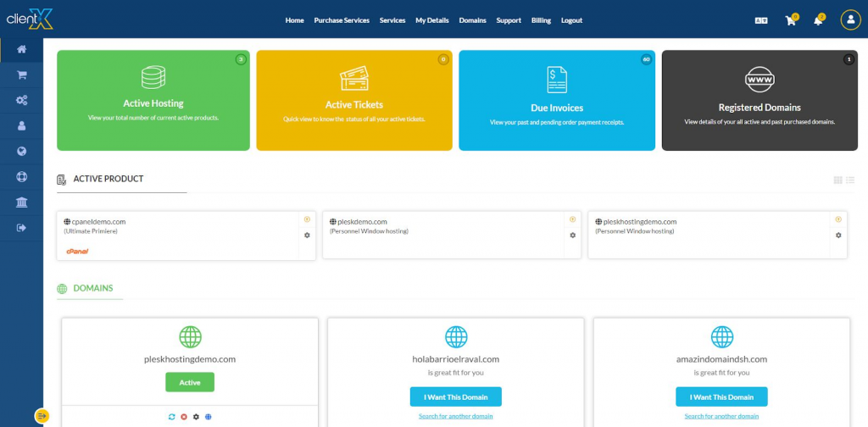Open the settings gear on the cpaneldemo.com product
The width and height of the screenshot is (868, 427).
(307, 235)
